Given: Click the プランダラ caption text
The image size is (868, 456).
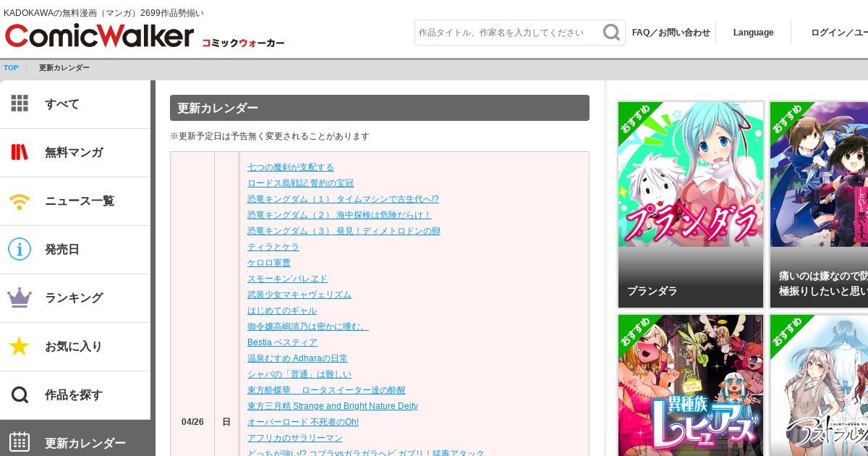Looking at the screenshot, I should point(652,291).
